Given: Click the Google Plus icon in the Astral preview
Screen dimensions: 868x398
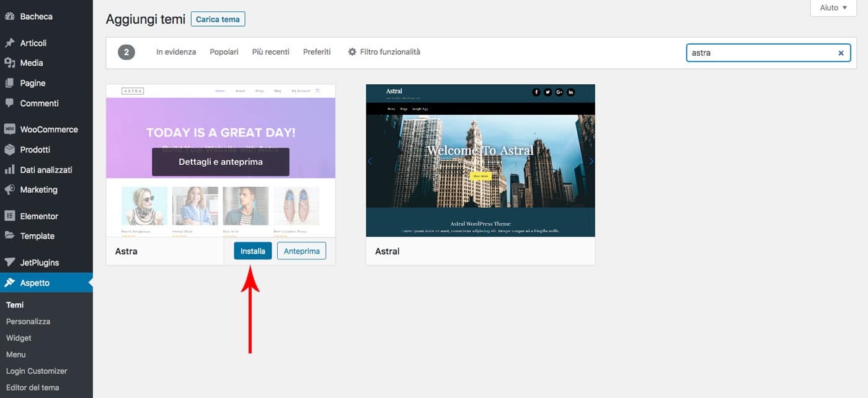Looking at the screenshot, I should [x=559, y=92].
